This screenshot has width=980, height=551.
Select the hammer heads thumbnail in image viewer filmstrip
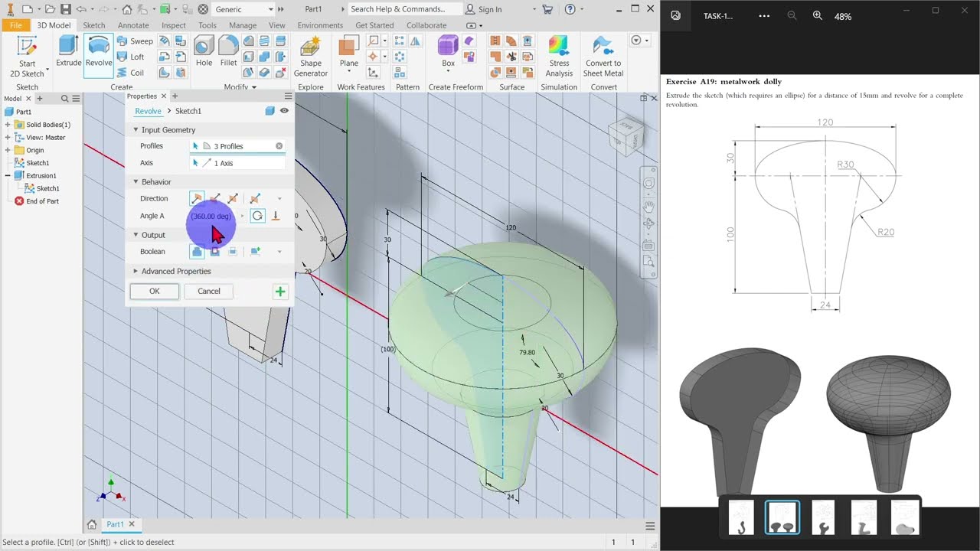[782, 518]
